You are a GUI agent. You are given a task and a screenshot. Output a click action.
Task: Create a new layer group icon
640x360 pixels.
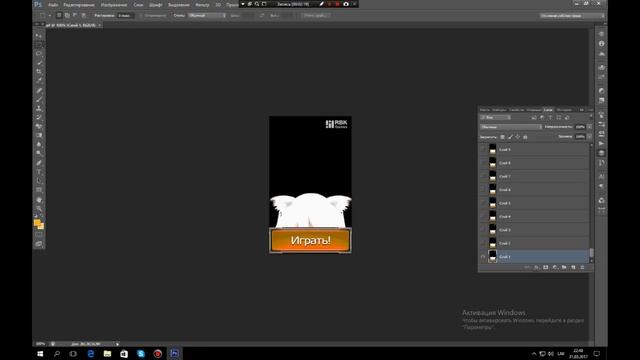pyautogui.click(x=564, y=267)
